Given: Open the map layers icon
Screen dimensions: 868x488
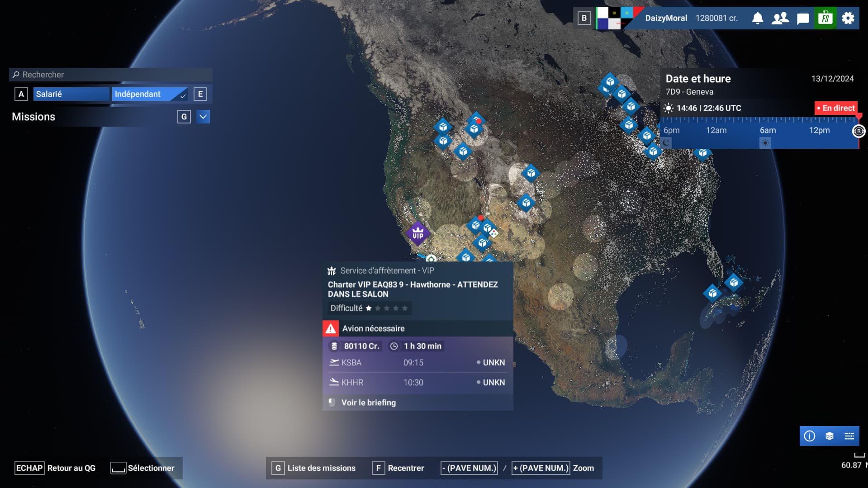Looking at the screenshot, I should [x=830, y=436].
